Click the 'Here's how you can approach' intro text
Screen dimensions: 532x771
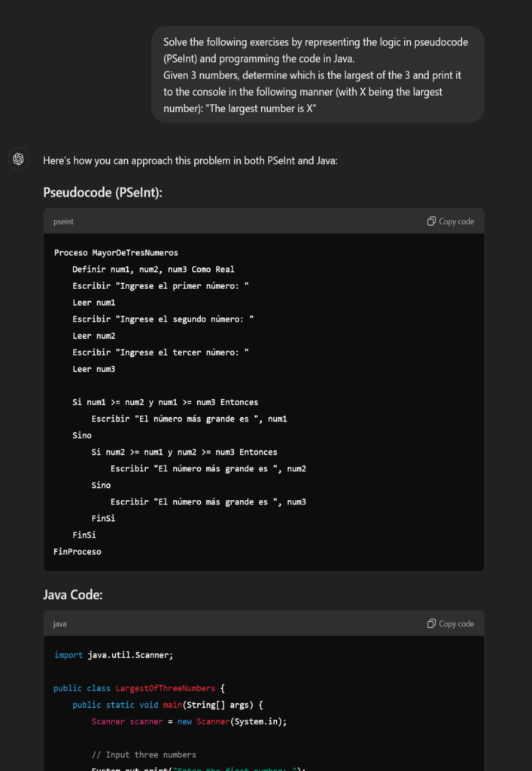(x=190, y=160)
